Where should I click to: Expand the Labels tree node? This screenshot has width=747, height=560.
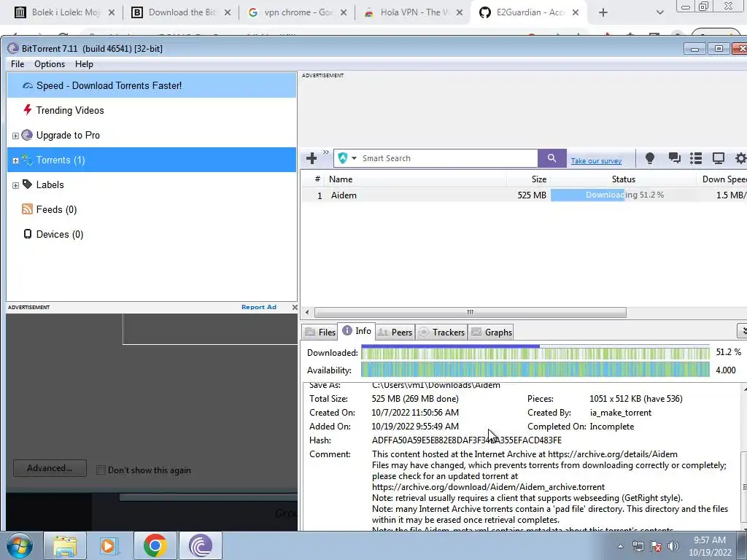15,185
